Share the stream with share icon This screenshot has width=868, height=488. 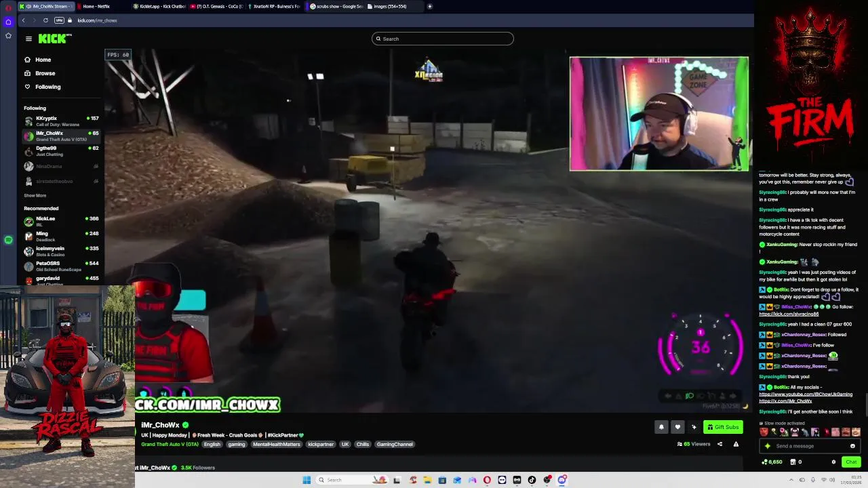719,444
